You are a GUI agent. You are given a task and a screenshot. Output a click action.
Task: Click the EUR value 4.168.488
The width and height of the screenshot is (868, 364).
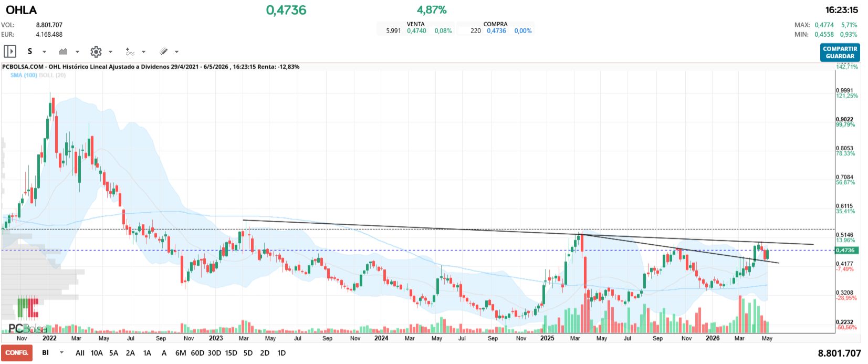[x=49, y=34]
